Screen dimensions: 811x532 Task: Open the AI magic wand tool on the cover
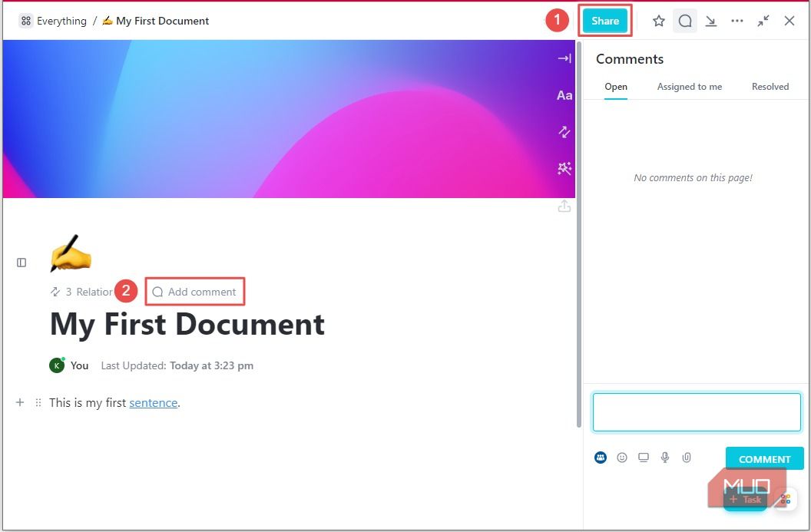pyautogui.click(x=564, y=169)
